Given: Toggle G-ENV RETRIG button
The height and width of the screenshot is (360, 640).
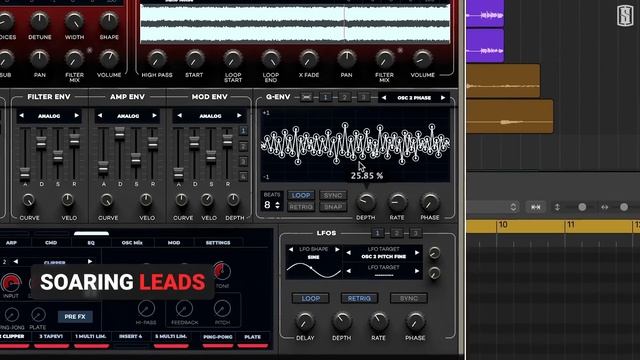Looking at the screenshot, I should pyautogui.click(x=301, y=207).
